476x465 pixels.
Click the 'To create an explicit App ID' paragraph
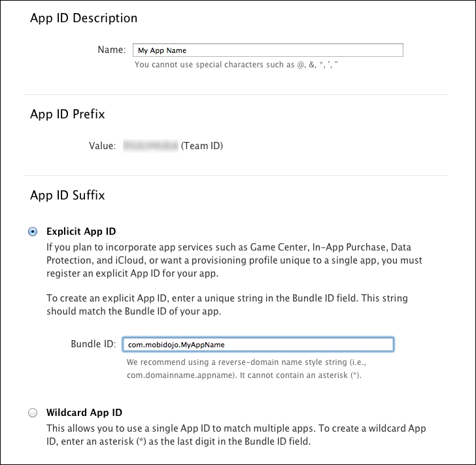227,305
